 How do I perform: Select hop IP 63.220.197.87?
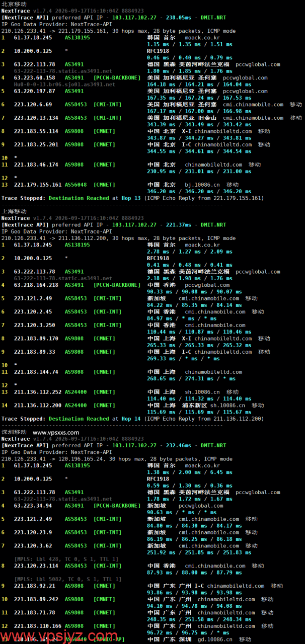click(35, 91)
